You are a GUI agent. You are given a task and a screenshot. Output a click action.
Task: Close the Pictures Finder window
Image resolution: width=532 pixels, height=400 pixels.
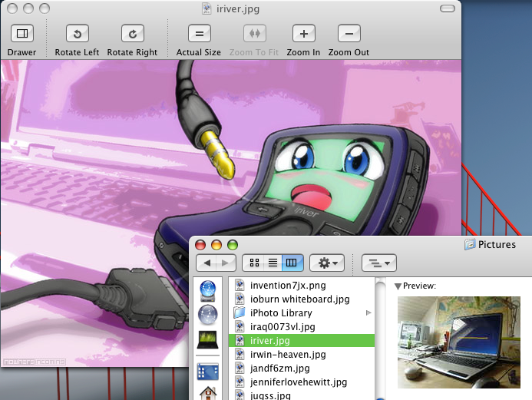point(200,245)
